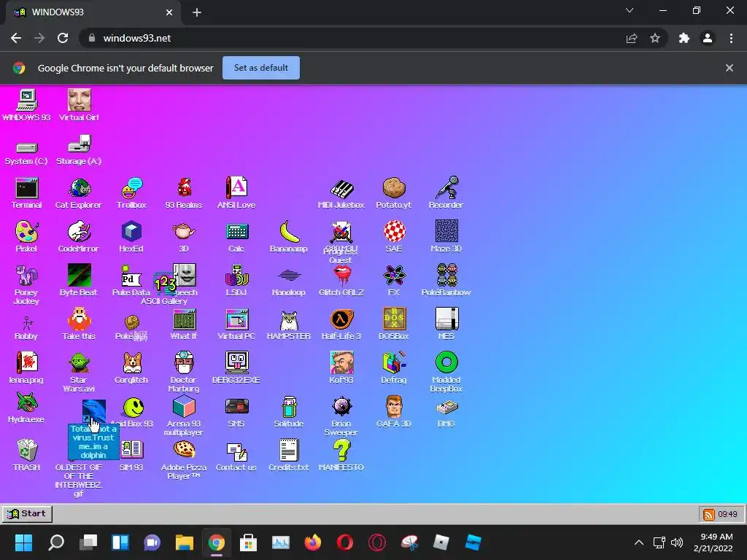Open a new Chrome tab
The image size is (747, 560).
pos(197,12)
